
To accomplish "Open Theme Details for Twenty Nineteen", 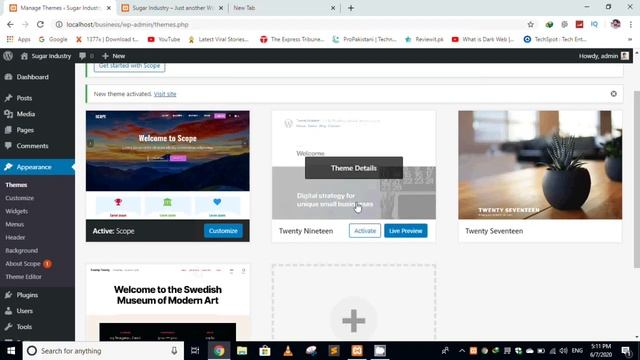I will tap(354, 168).
